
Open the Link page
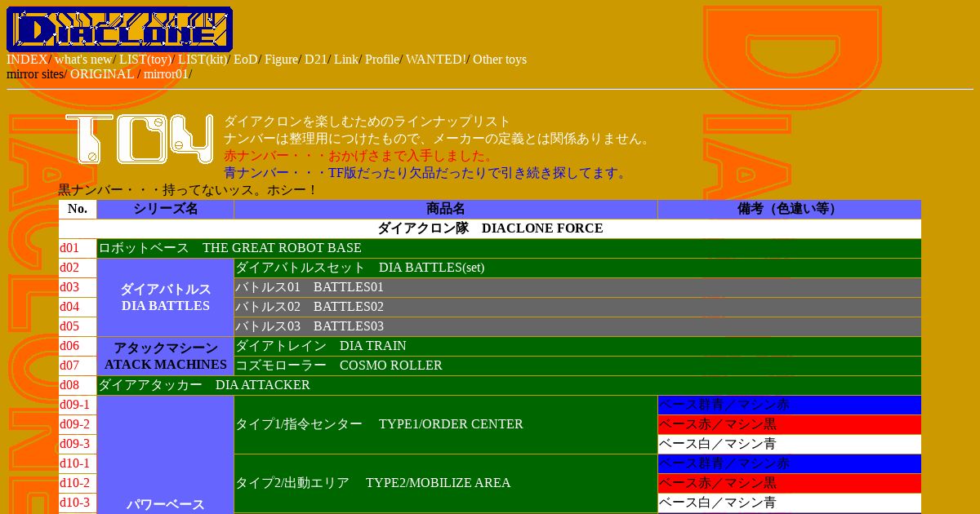346,60
